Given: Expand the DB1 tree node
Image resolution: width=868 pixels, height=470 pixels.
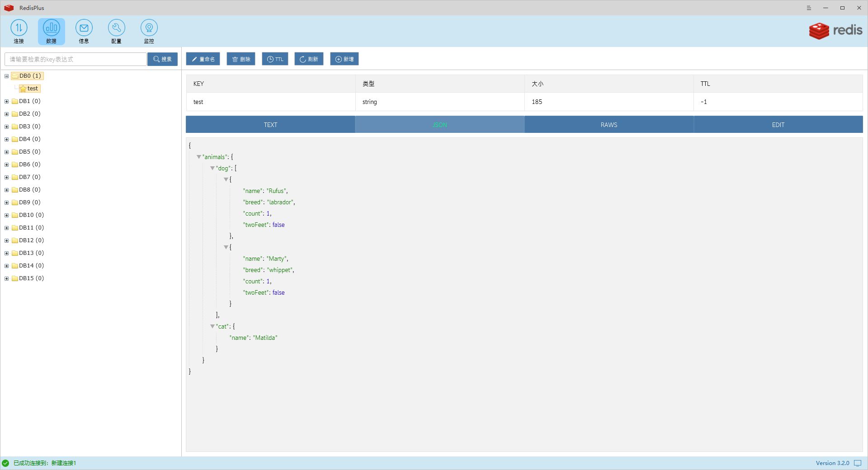Looking at the screenshot, I should point(7,101).
